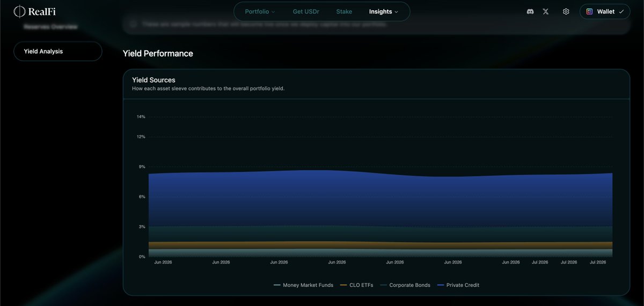The height and width of the screenshot is (306, 644).
Task: Toggle the Money Market Funds legend entry
Action: [303, 285]
